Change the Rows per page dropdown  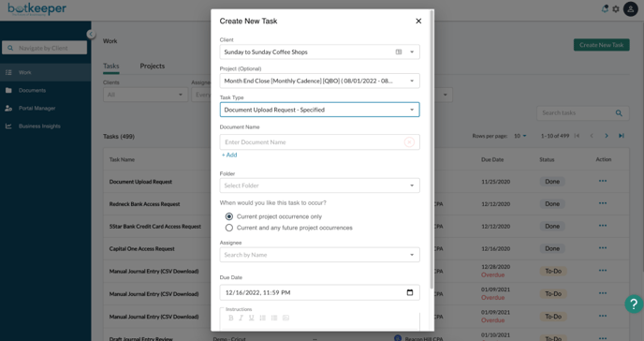pos(520,136)
